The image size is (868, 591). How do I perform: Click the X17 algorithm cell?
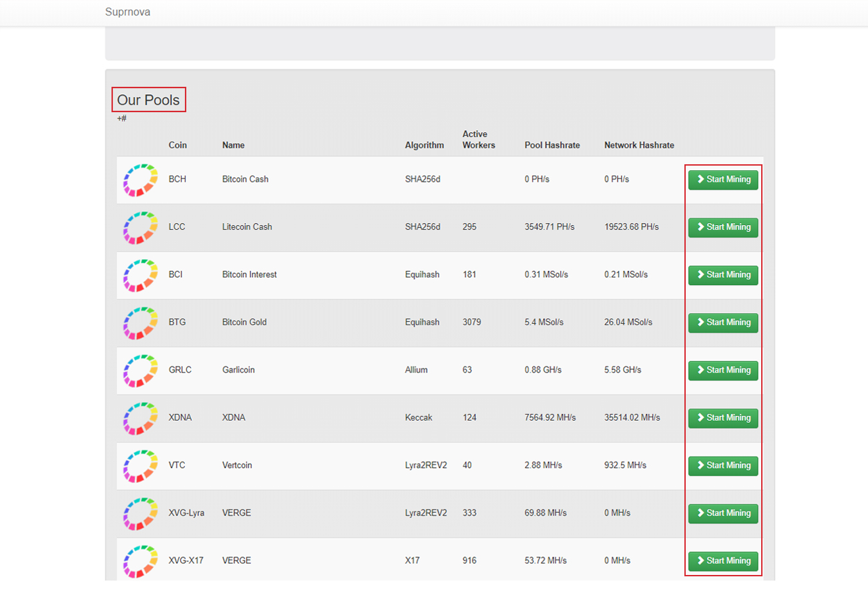click(412, 561)
